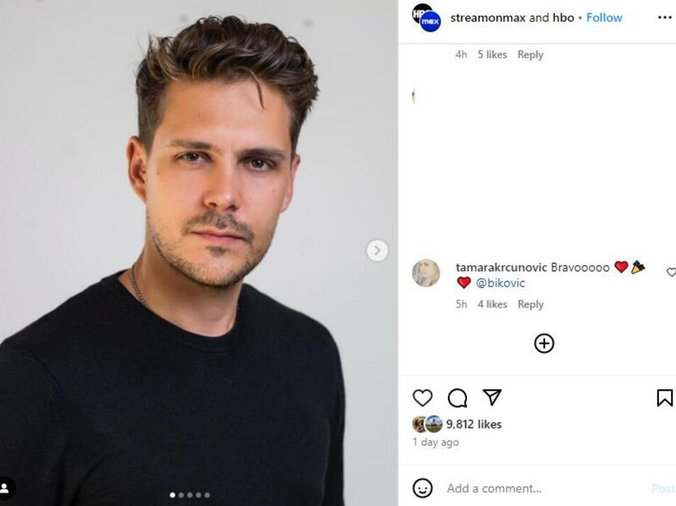This screenshot has height=506, width=676.
Task: Save the post with the bookmark icon
Action: pos(664,398)
